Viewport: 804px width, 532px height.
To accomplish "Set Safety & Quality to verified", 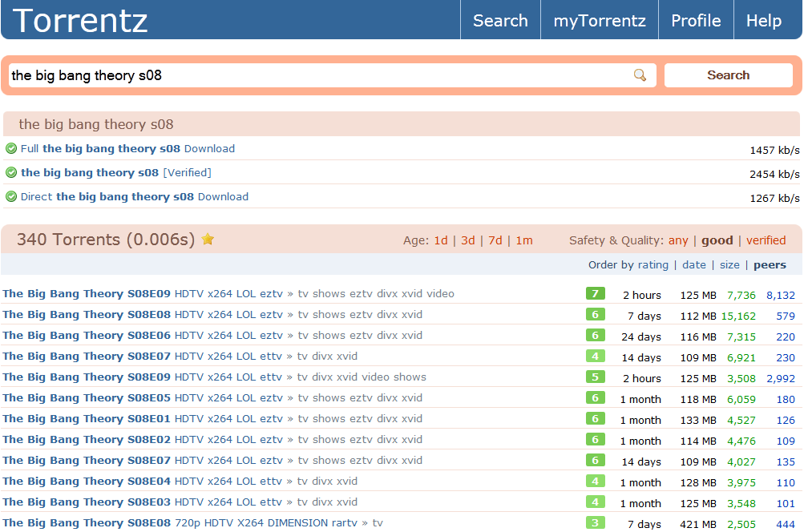I will click(x=766, y=240).
